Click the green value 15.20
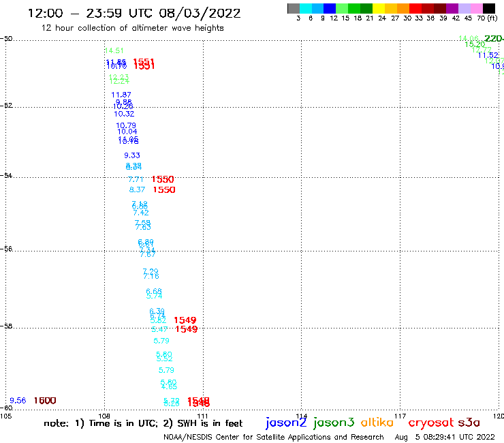Image resolution: width=504 pixels, height=443 pixels. [475, 44]
